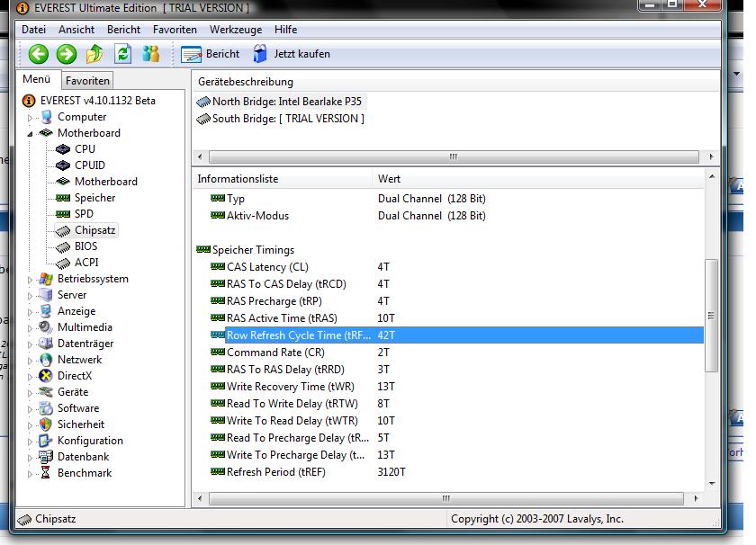The height and width of the screenshot is (545, 756).
Task: Click the device description horizontal scrollbar thumb
Action: 454,157
